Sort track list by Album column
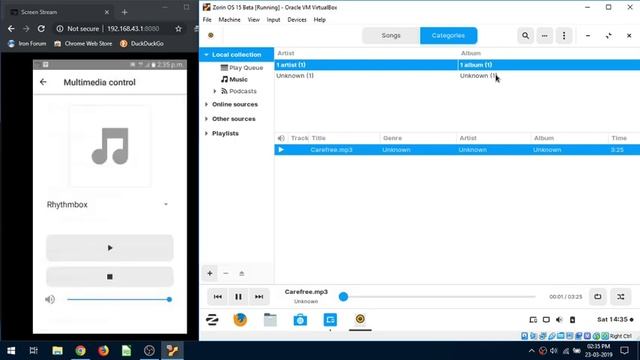Screen dimensions: 640x360 click(x=569, y=138)
